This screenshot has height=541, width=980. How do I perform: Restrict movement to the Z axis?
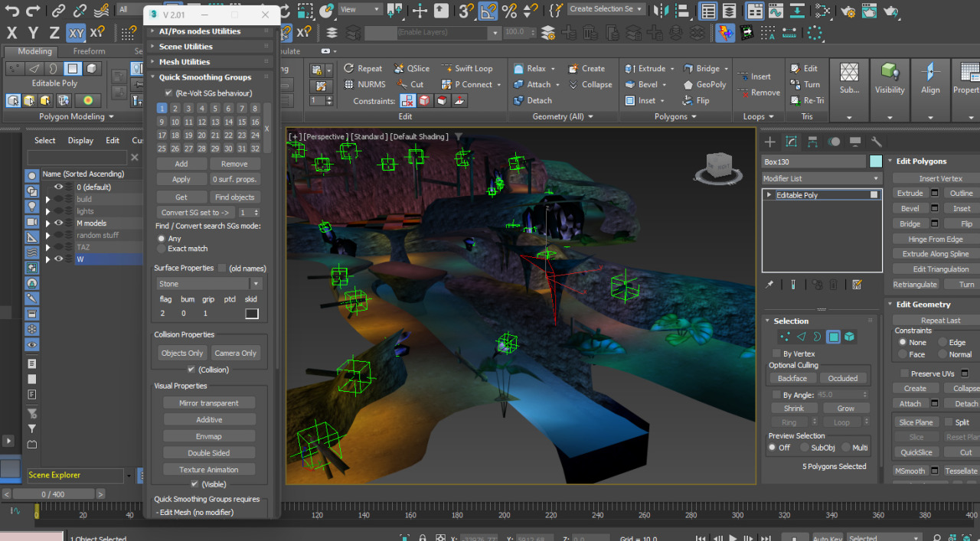[54, 33]
